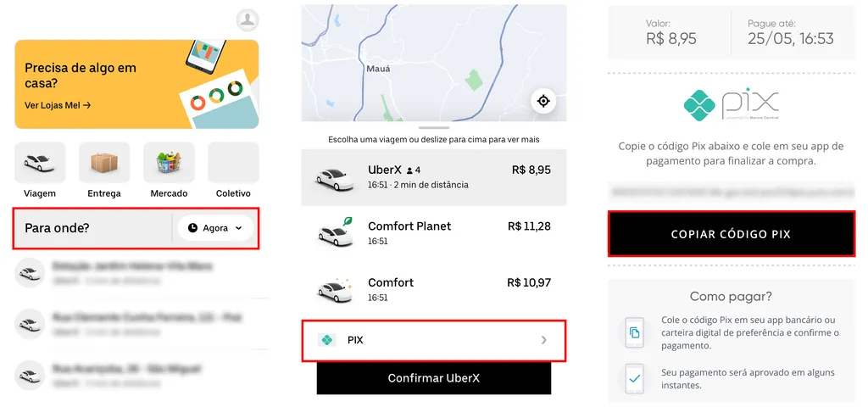Open the profile avatar icon

click(247, 20)
